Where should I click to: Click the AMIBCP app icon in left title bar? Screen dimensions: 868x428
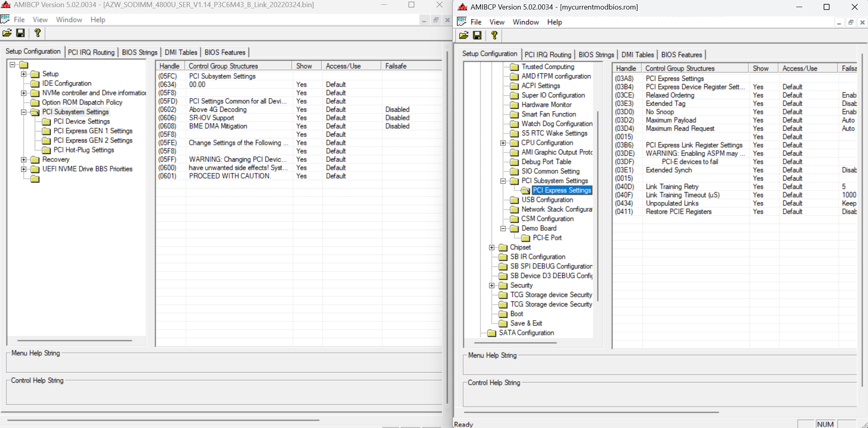pyautogui.click(x=6, y=5)
